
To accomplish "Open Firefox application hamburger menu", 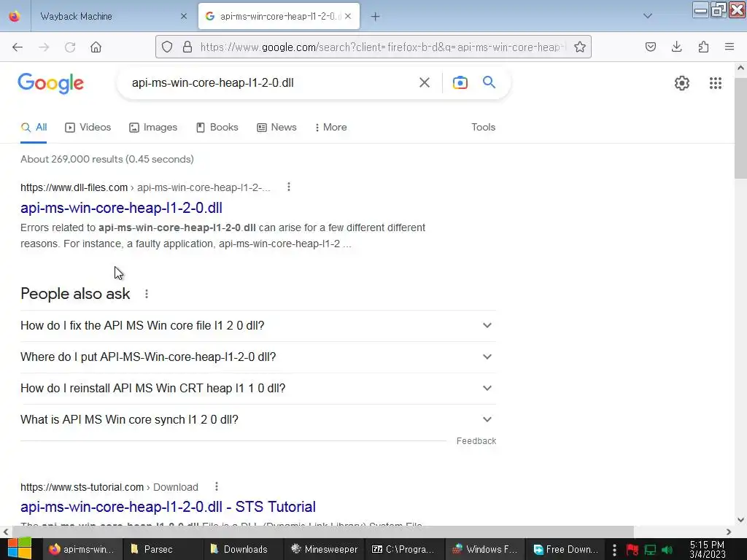I will pos(729,47).
